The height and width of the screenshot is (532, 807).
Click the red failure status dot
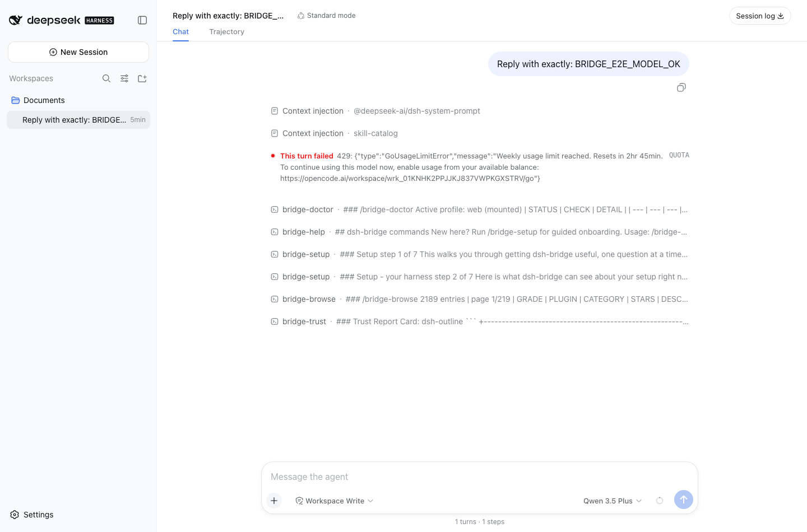pyautogui.click(x=273, y=156)
